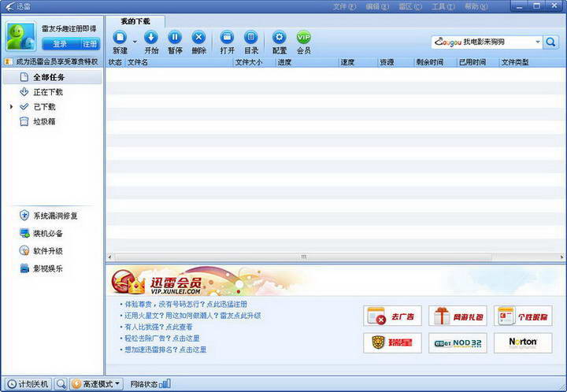Sort by 状态 column header
567x392 pixels.
click(115, 62)
